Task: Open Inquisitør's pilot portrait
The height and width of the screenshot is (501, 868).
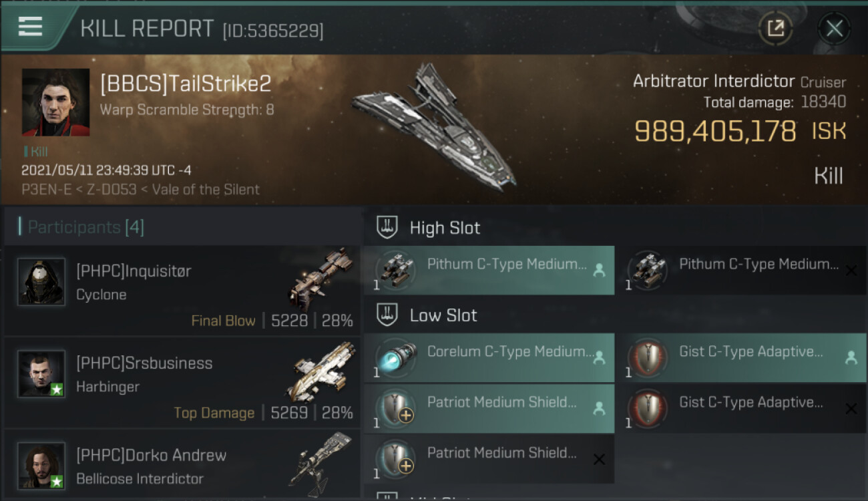Action: pos(41,283)
